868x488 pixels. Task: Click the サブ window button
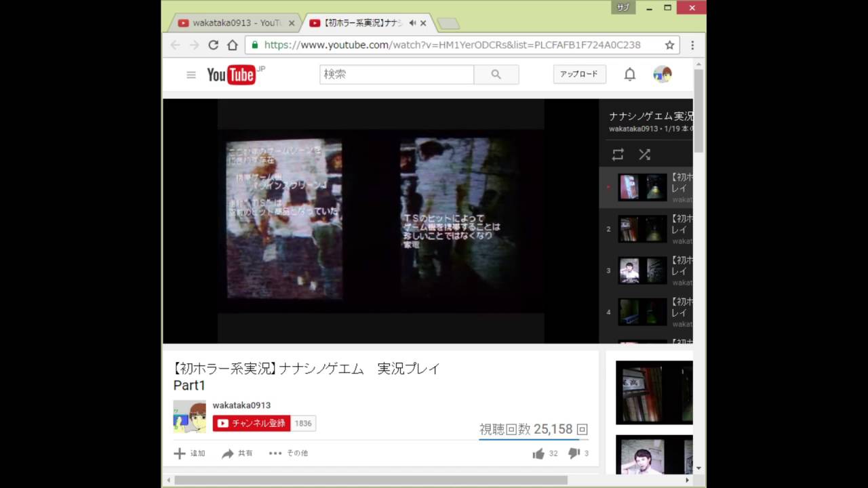[x=623, y=7]
